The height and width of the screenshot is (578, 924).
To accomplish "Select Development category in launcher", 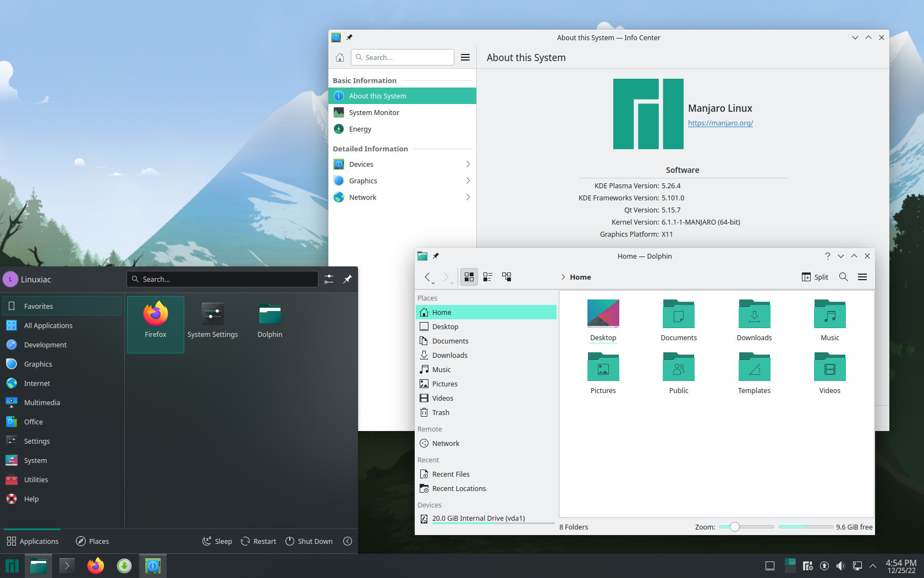I will click(x=62, y=345).
